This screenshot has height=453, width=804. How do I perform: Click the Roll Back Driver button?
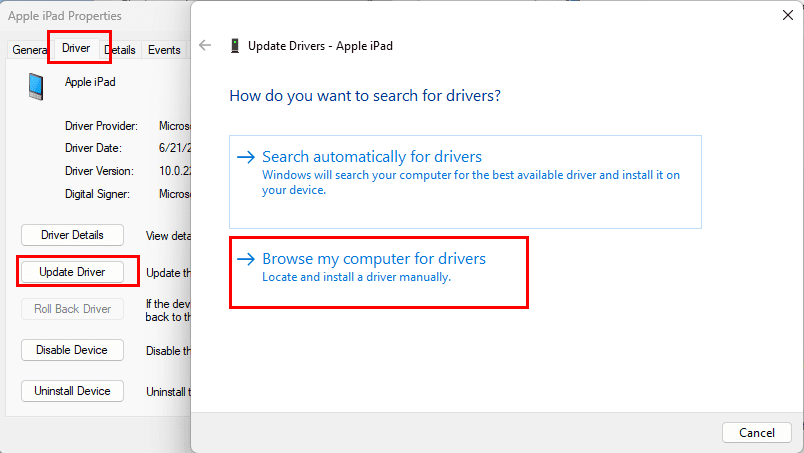tap(72, 309)
